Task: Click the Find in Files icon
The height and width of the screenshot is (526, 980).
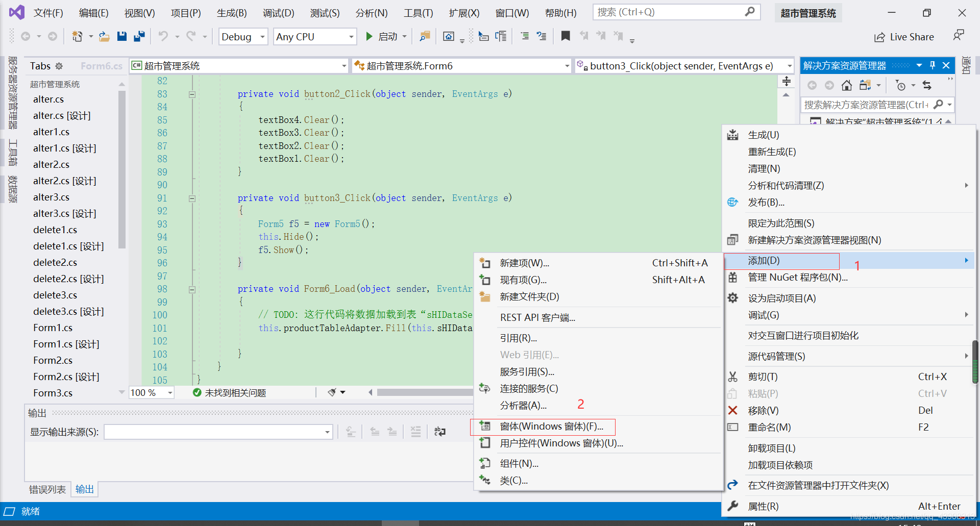Action: click(x=424, y=36)
